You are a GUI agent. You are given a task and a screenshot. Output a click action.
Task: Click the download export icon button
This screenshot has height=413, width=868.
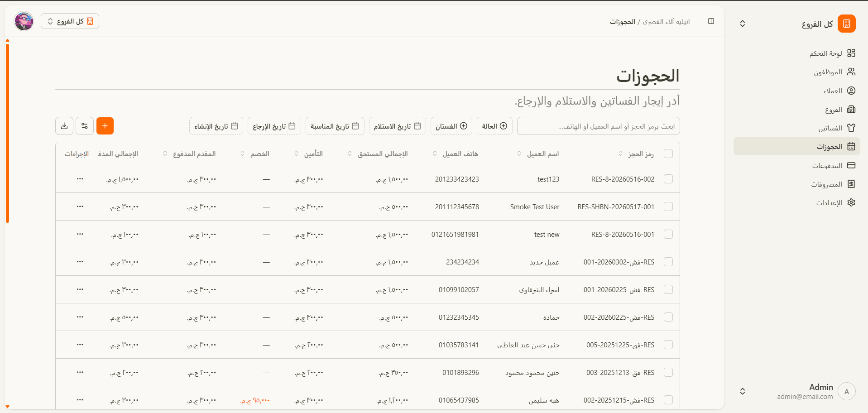point(64,126)
